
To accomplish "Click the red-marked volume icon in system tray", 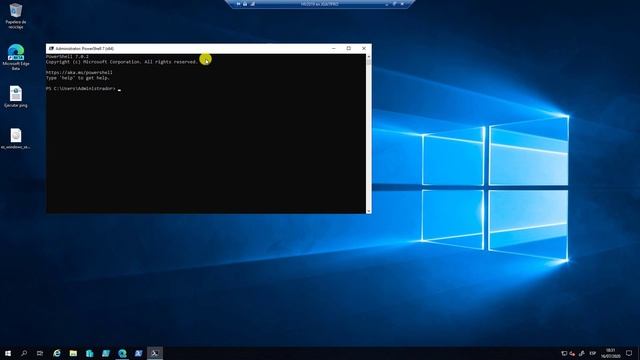I will (572, 353).
